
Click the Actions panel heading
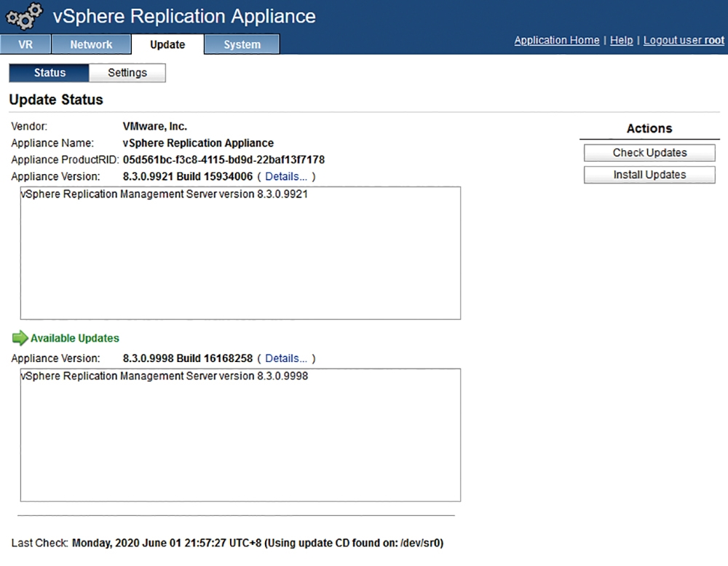[x=649, y=129]
